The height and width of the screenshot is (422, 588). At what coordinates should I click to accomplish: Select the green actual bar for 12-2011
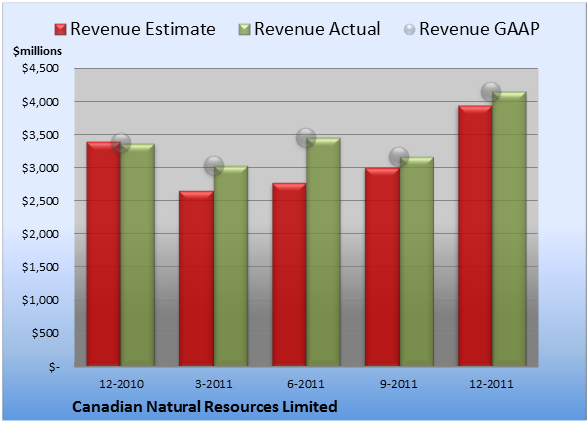pyautogui.click(x=509, y=229)
